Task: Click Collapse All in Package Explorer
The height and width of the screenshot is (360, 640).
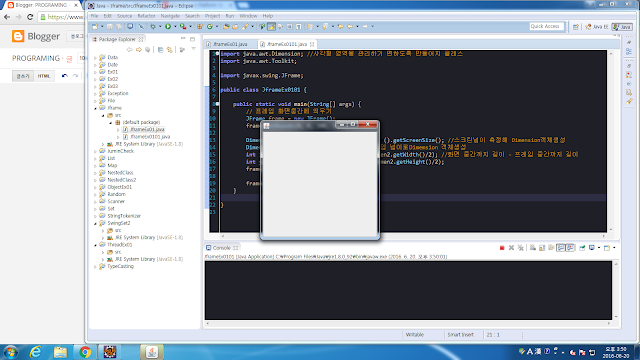Action: (x=160, y=50)
